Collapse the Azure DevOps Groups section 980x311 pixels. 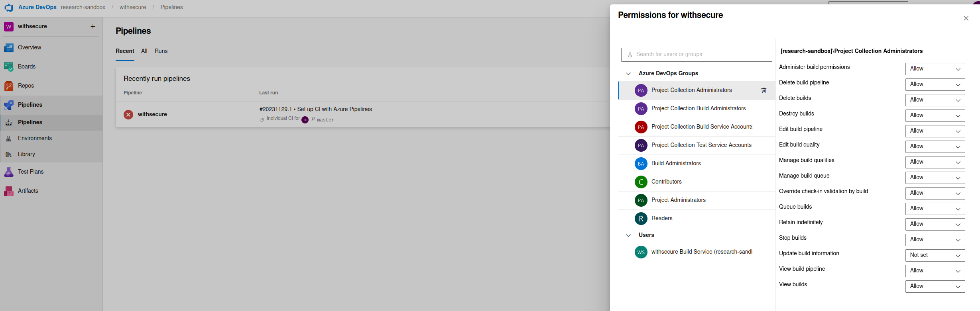[628, 74]
